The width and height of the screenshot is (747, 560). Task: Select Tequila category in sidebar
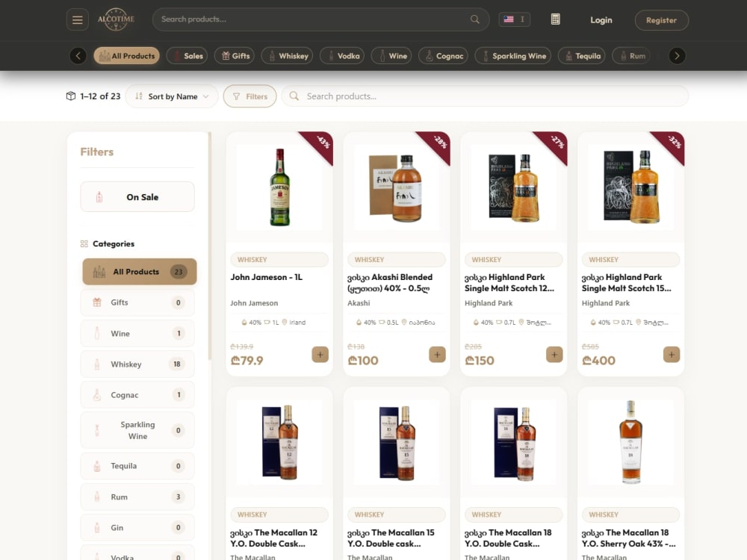137,466
